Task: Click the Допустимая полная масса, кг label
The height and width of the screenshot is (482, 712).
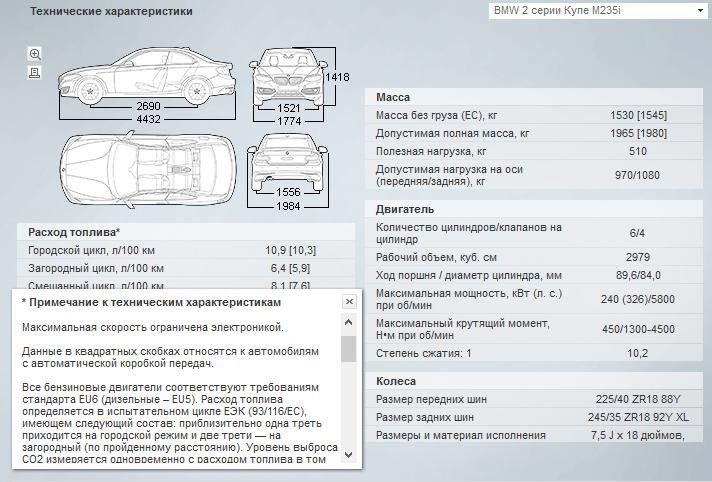Action: point(452,134)
